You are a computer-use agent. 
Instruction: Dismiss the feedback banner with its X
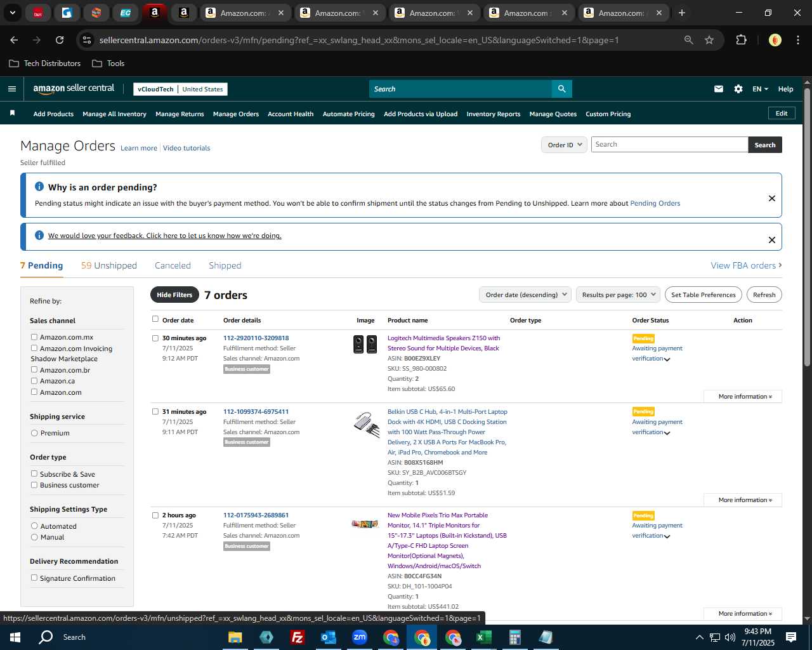pyautogui.click(x=772, y=240)
